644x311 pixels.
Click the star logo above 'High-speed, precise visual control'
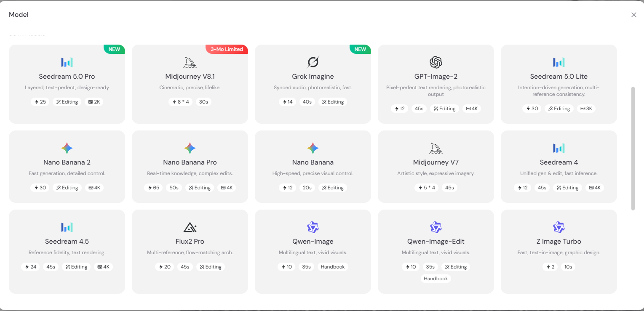[313, 148]
